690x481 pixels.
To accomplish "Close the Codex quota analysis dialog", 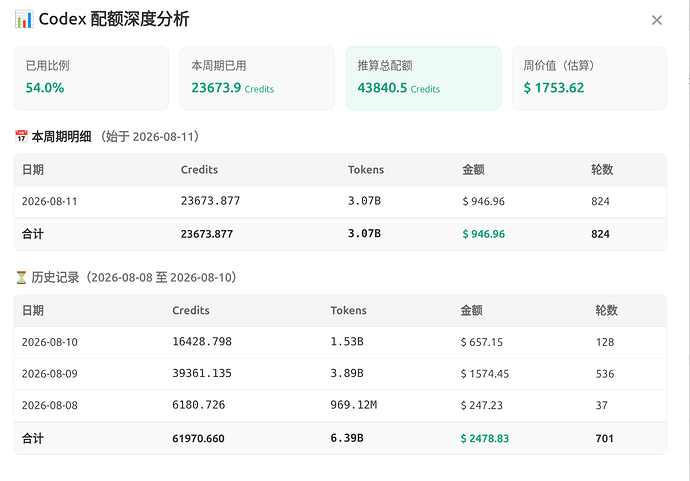I will click(x=657, y=20).
